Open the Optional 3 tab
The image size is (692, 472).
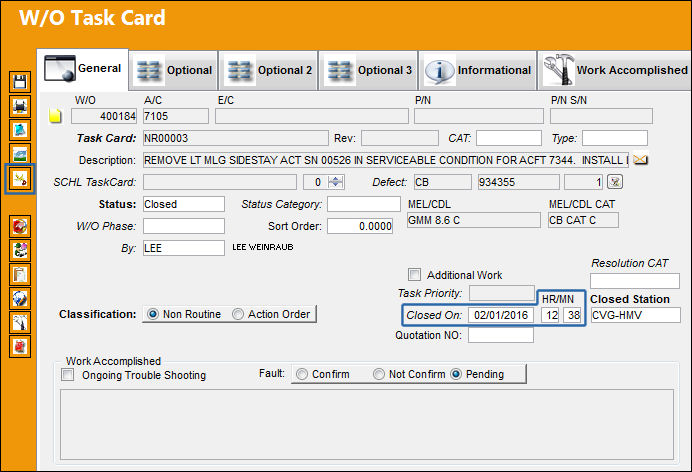[369, 71]
